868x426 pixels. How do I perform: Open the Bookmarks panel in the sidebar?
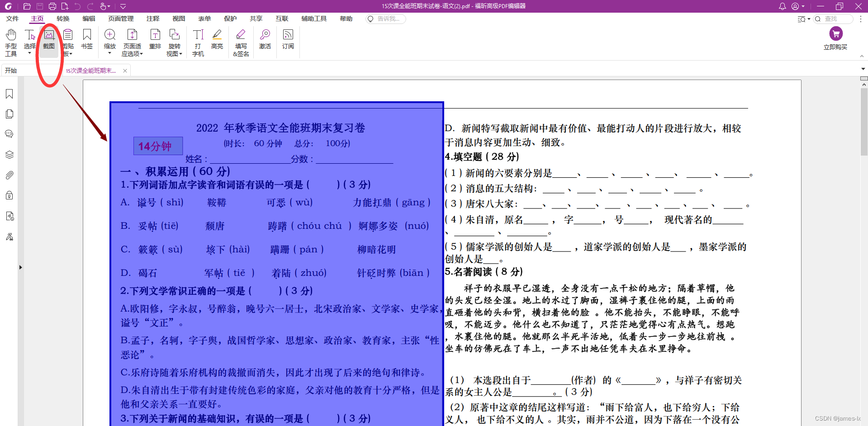pos(9,94)
